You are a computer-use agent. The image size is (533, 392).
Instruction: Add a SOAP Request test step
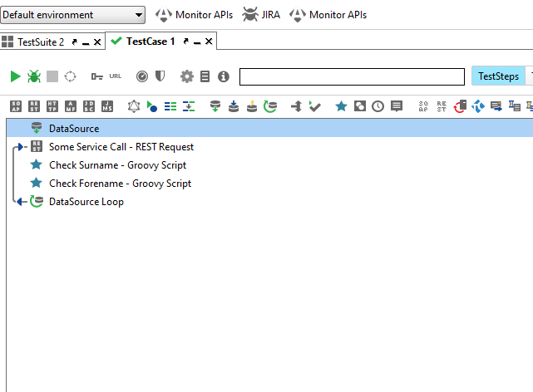pyautogui.click(x=16, y=106)
